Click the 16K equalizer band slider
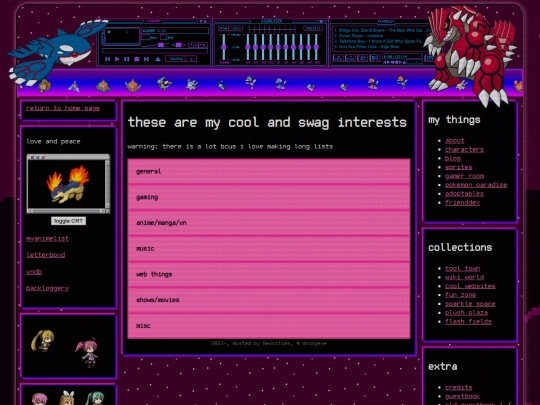Image resolution: width=540 pixels, height=405 pixels. (x=316, y=47)
